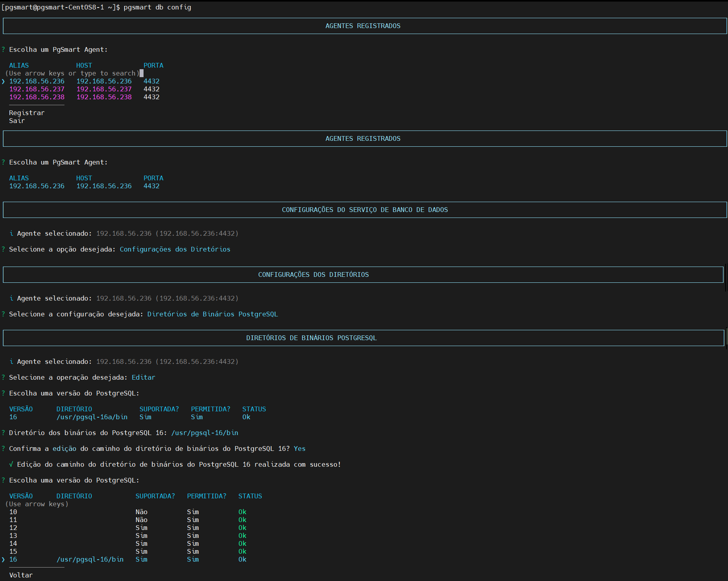Click info icon before Agente selecionado under BANCO DE DADOS
The image size is (728, 581).
[11, 233]
